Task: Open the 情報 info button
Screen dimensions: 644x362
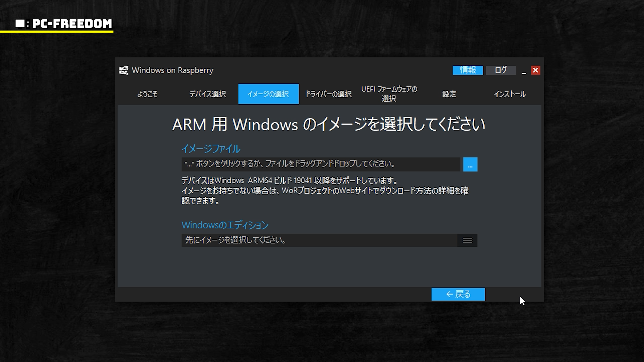Action: [x=468, y=70]
